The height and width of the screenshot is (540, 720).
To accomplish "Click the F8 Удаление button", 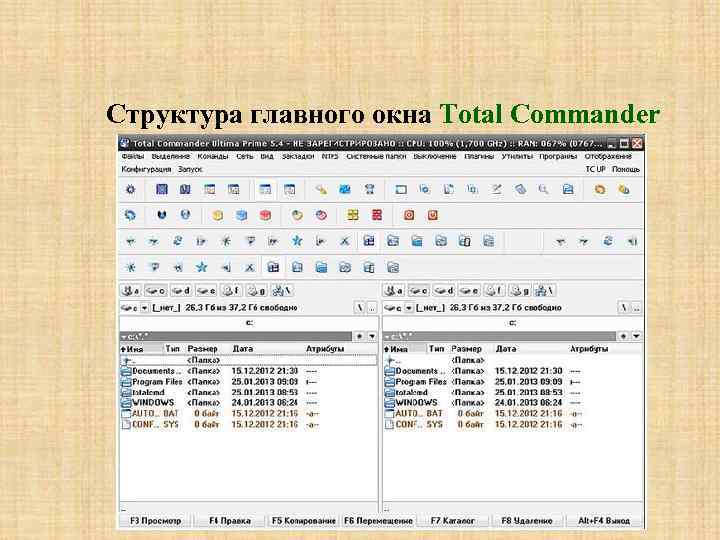I will [527, 521].
